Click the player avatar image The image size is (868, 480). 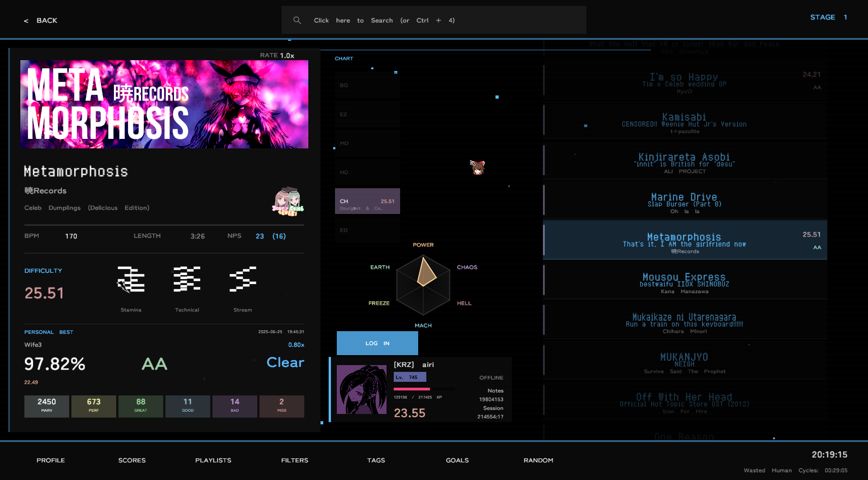pos(362,390)
